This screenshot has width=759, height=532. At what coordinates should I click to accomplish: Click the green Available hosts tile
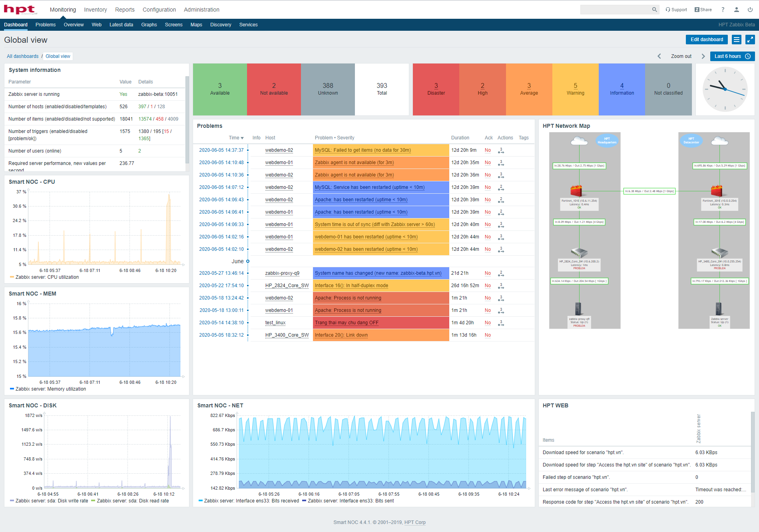[220, 89]
